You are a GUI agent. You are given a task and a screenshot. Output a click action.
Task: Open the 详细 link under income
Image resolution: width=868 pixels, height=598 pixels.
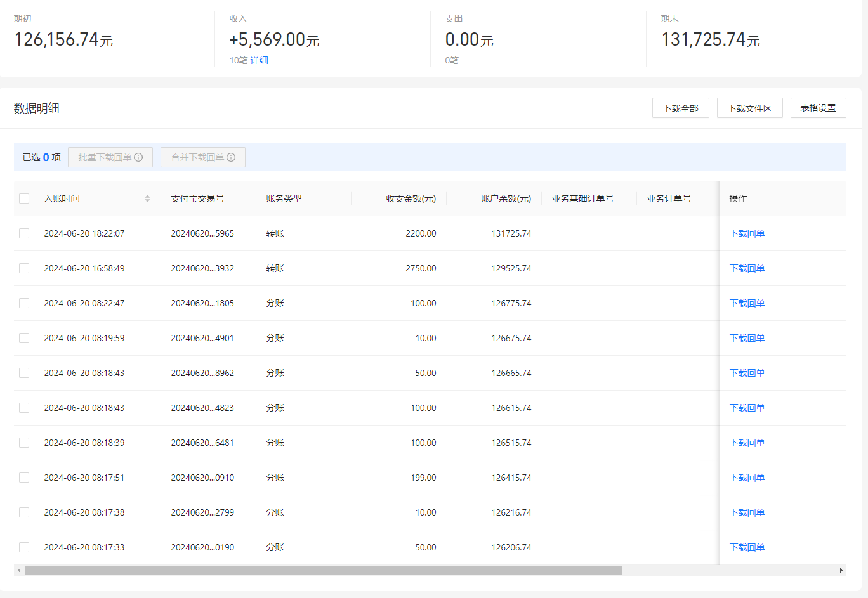259,60
